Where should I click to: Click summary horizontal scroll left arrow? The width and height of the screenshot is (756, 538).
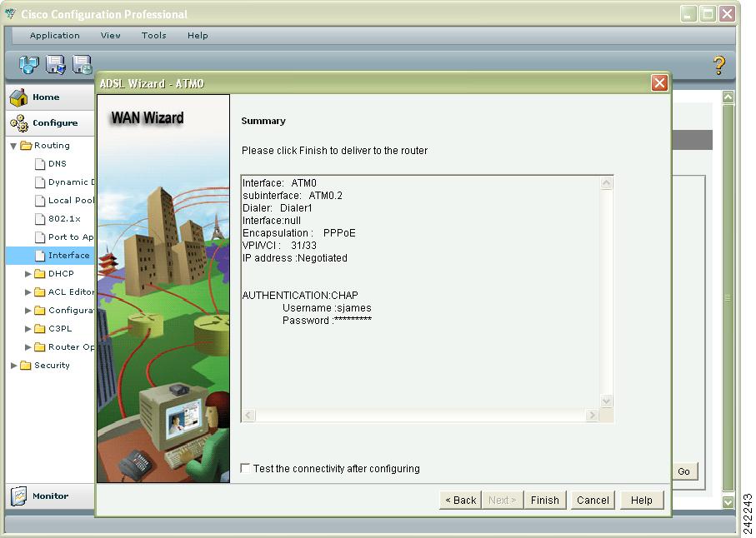248,415
